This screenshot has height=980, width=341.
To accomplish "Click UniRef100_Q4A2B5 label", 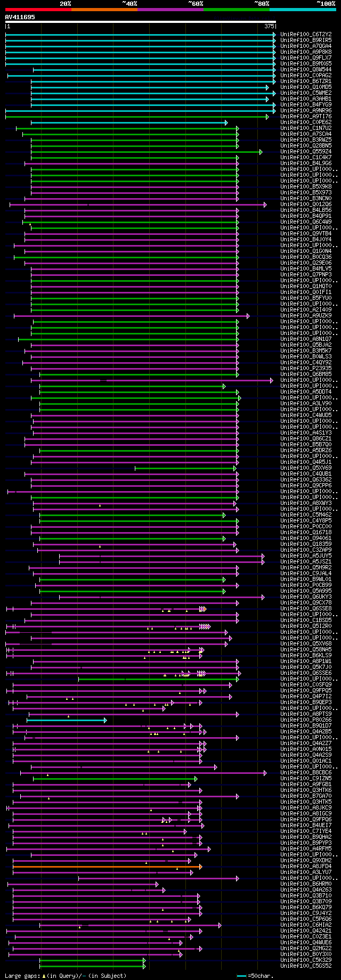I will (306, 731).
